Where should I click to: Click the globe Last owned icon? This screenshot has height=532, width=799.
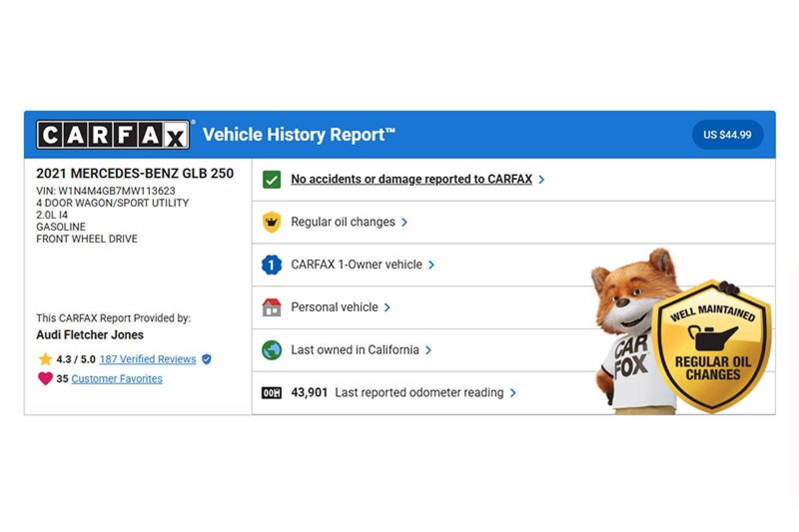pyautogui.click(x=272, y=350)
